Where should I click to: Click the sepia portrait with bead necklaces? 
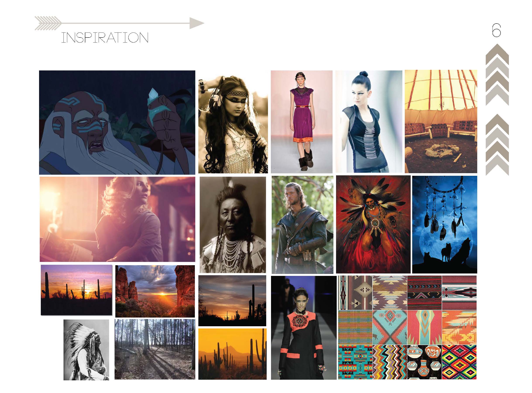pyautogui.click(x=233, y=225)
